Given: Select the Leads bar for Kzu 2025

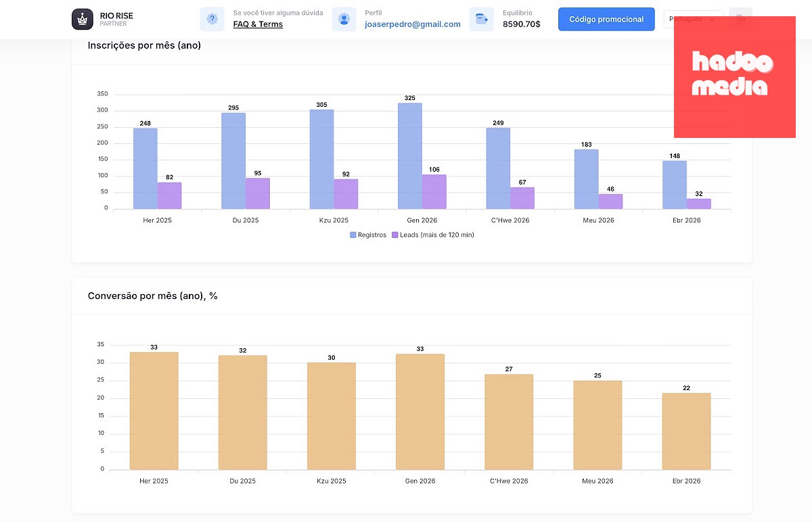Looking at the screenshot, I should pos(346,194).
